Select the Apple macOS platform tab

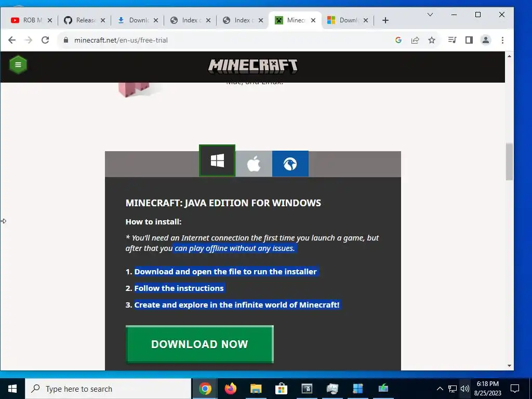[254, 164]
